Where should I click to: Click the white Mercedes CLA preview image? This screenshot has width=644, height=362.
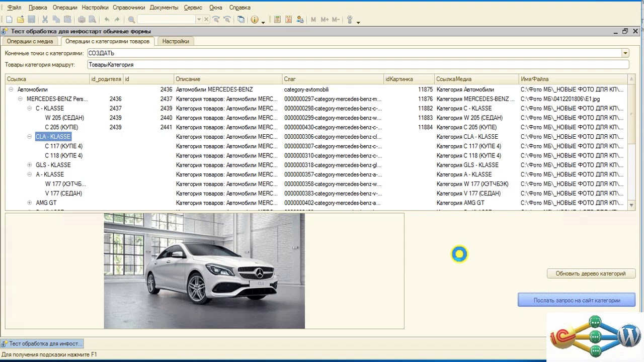click(204, 271)
